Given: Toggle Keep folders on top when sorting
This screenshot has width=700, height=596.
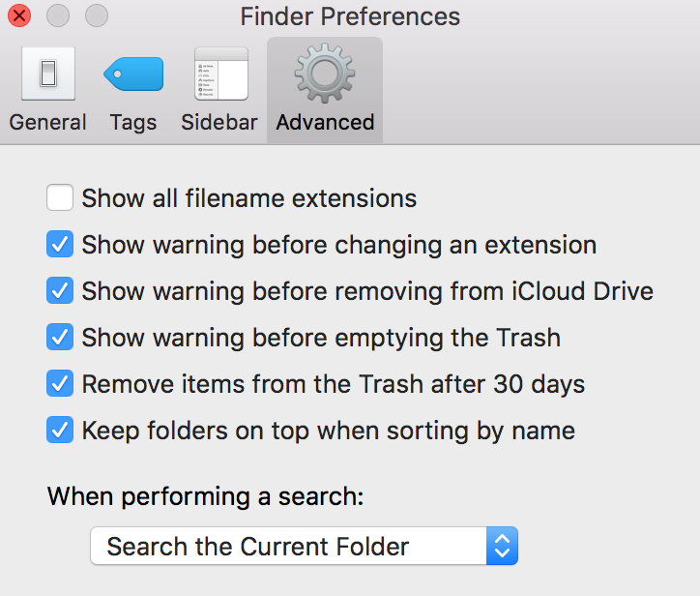Looking at the screenshot, I should pyautogui.click(x=60, y=430).
